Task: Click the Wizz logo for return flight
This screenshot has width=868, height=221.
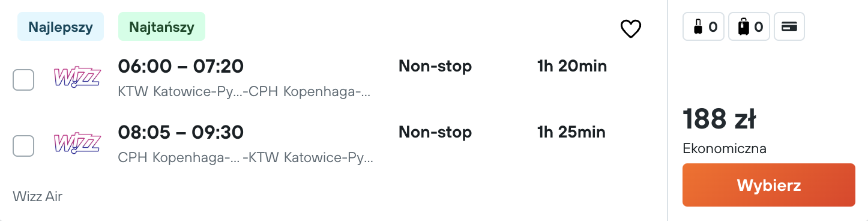Action: (x=77, y=145)
